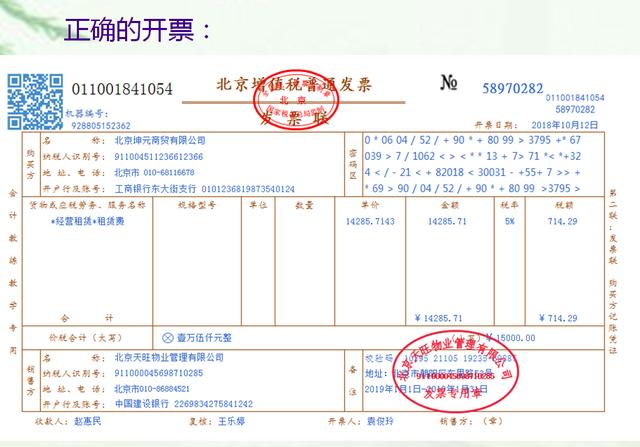
Task: Click the № symbol beside the invoice number
Action: [449, 82]
